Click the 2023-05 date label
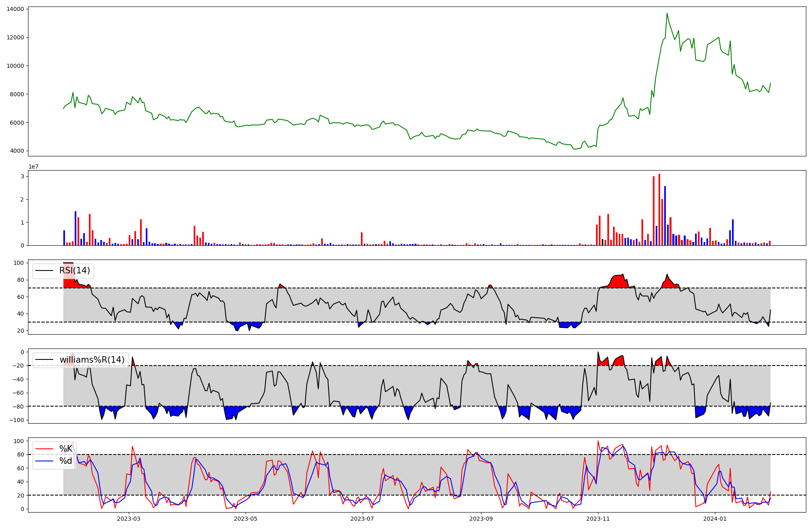 [246, 519]
